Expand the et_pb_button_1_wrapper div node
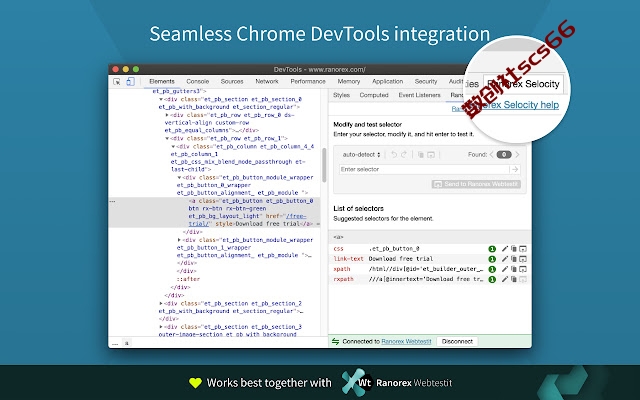Image resolution: width=640 pixels, height=400 pixels. click(179, 240)
